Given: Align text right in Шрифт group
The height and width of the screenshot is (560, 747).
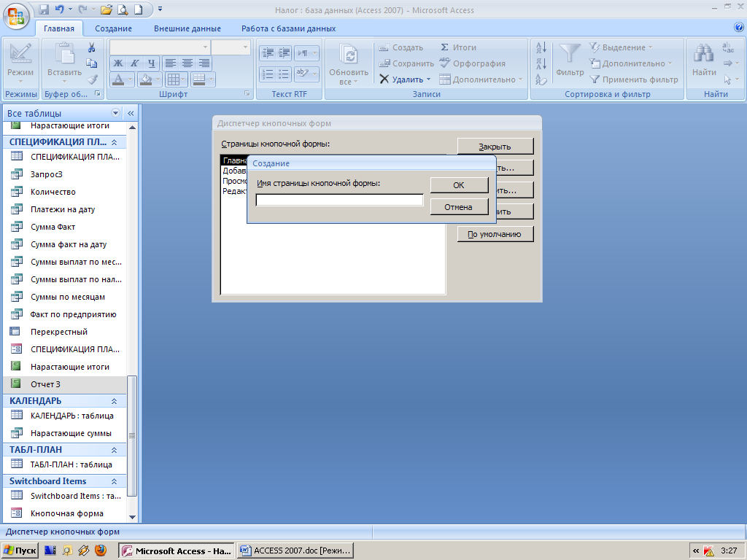Looking at the screenshot, I should pyautogui.click(x=204, y=63).
